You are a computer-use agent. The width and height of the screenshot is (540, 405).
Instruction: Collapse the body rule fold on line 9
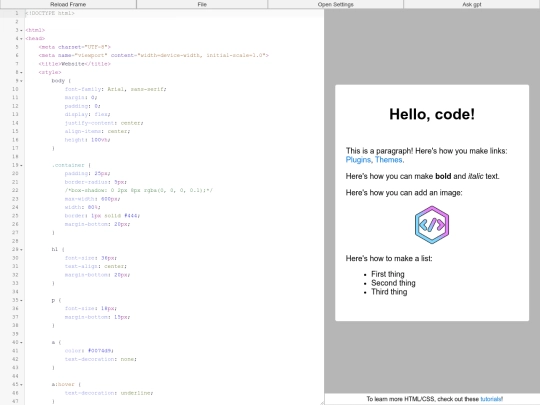point(21,81)
